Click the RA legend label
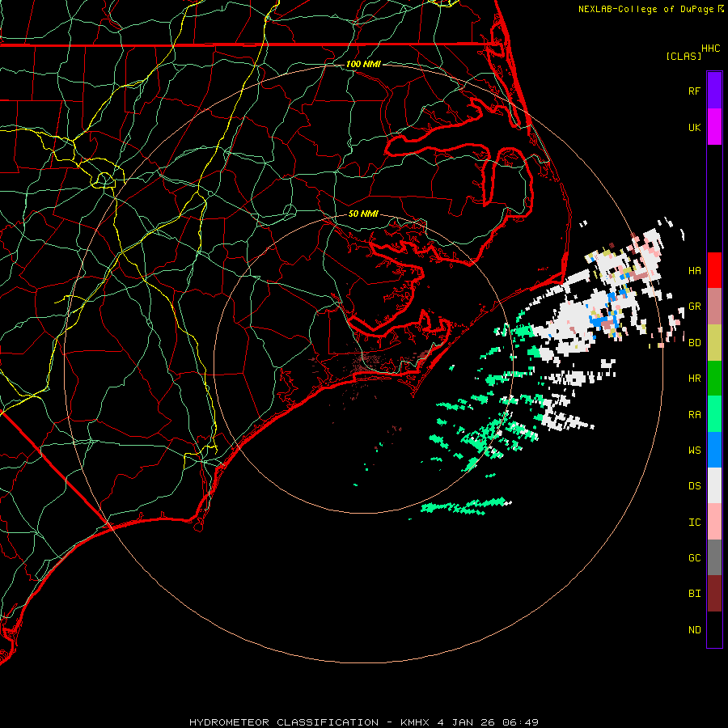The height and width of the screenshot is (728, 728). (x=694, y=415)
